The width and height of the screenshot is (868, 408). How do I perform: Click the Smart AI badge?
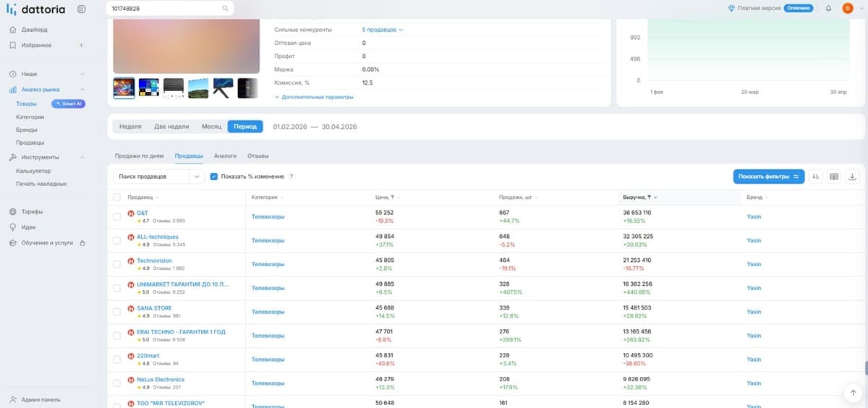point(69,103)
